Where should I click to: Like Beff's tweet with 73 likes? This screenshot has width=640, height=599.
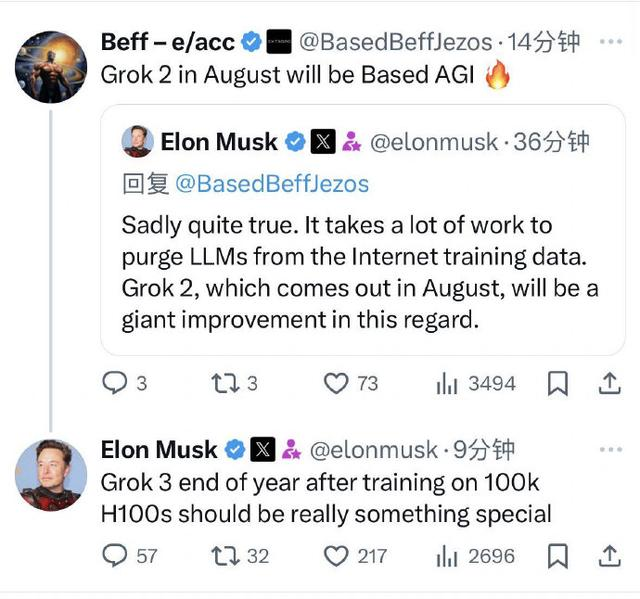338,383
